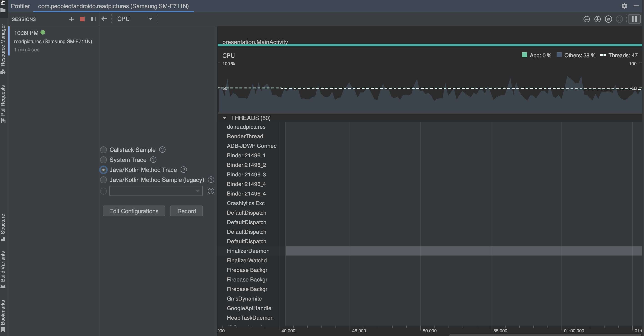Viewport: 644px width, 336px height.
Task: Pause live timeline updates
Action: pos(634,19)
